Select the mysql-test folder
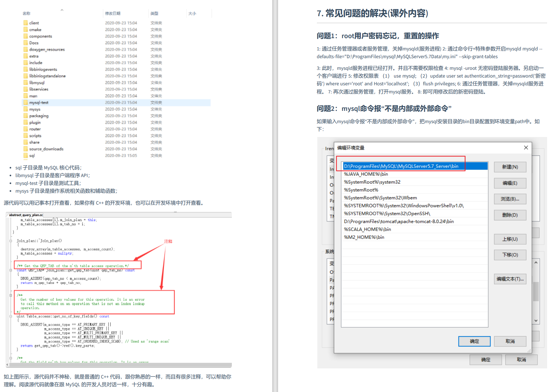 (39, 102)
